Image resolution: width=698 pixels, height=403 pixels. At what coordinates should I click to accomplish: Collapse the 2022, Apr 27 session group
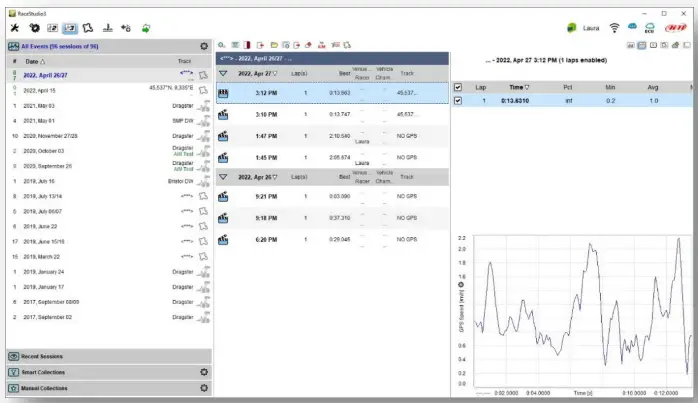(223, 73)
